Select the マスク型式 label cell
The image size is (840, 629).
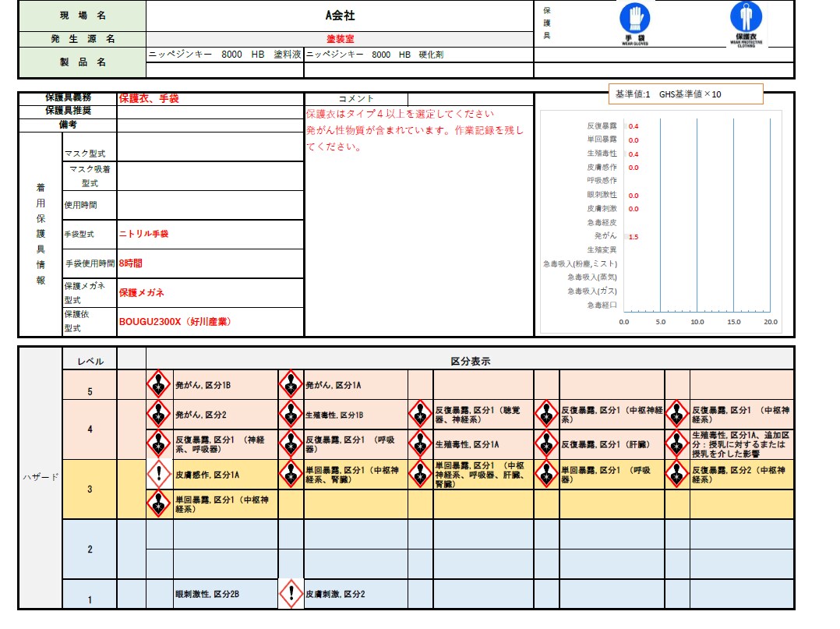[90, 147]
